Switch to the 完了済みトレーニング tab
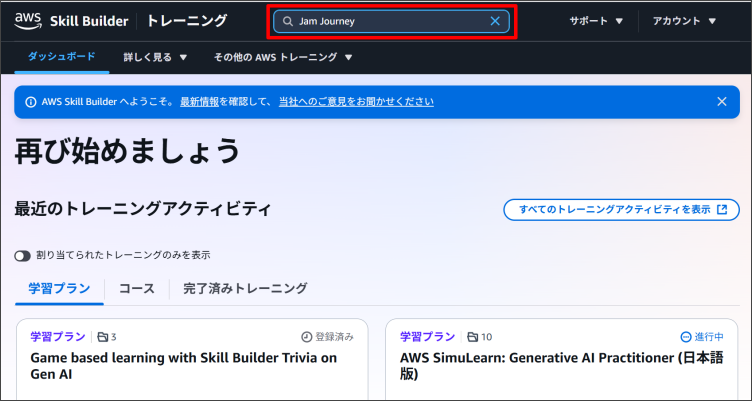The height and width of the screenshot is (401, 752). (245, 288)
